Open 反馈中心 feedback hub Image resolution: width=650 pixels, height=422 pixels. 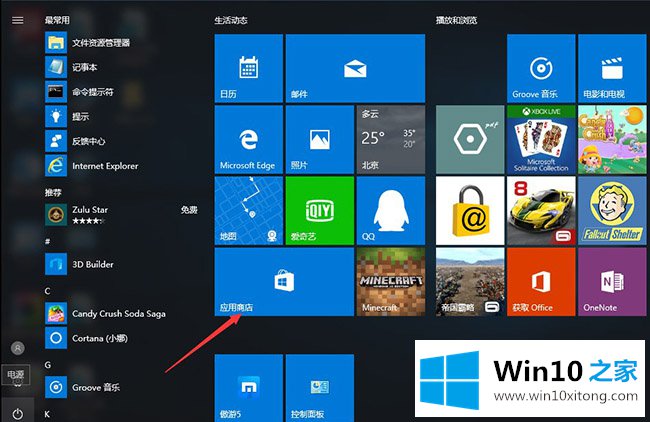122,141
